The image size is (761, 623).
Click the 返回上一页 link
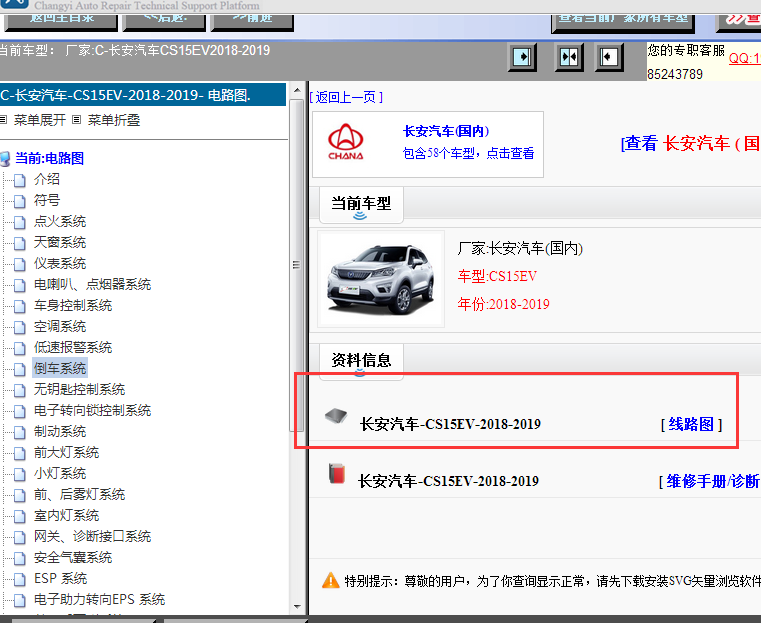point(346,97)
